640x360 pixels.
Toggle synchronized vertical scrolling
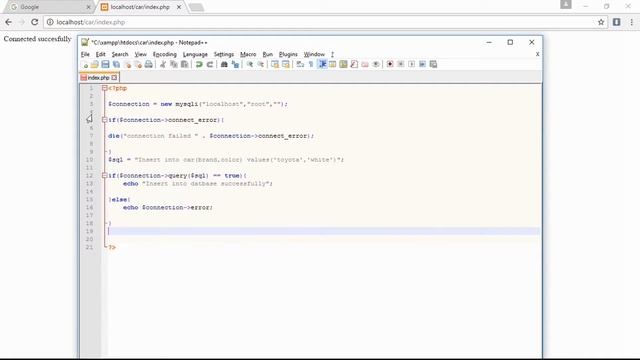click(x=275, y=64)
